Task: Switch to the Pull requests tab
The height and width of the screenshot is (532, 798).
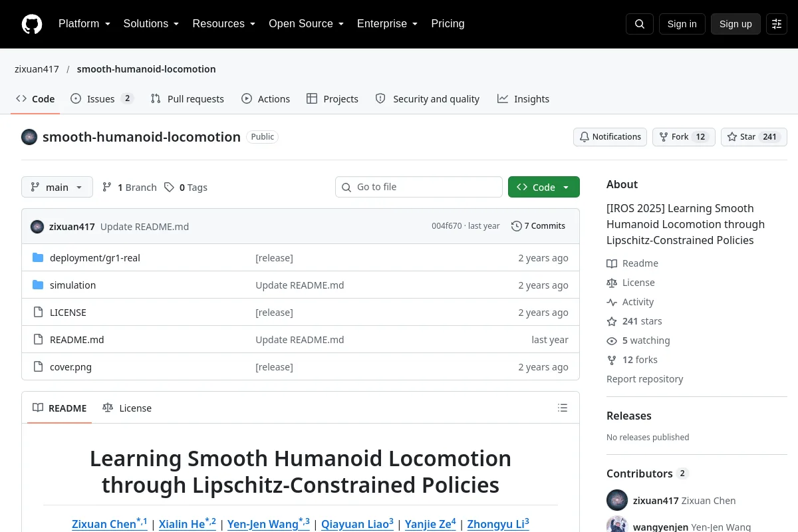Action: coord(188,99)
